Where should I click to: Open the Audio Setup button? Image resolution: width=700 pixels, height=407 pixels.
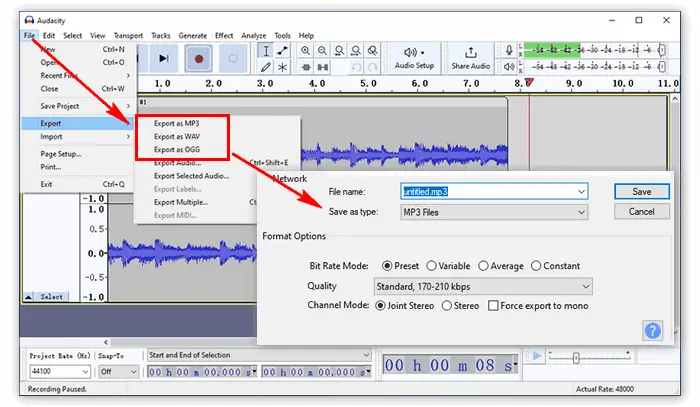414,58
